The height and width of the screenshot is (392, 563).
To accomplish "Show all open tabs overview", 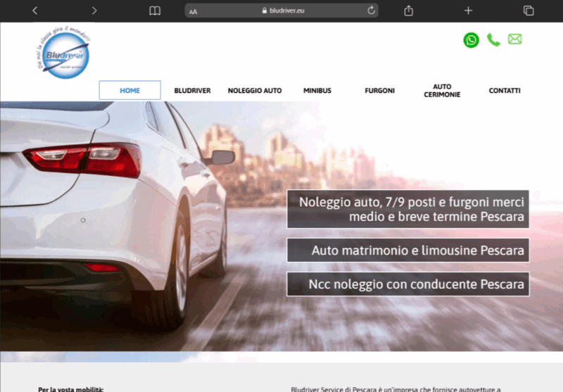I will [529, 11].
